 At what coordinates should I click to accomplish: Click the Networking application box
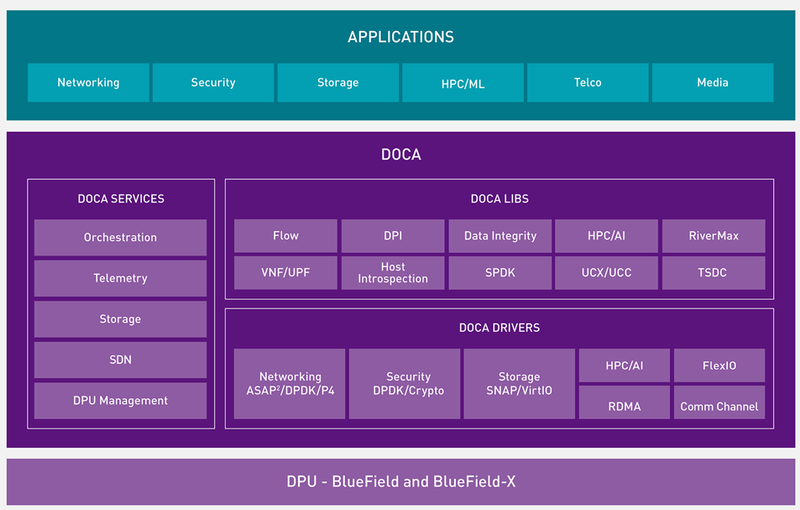pos(88,83)
